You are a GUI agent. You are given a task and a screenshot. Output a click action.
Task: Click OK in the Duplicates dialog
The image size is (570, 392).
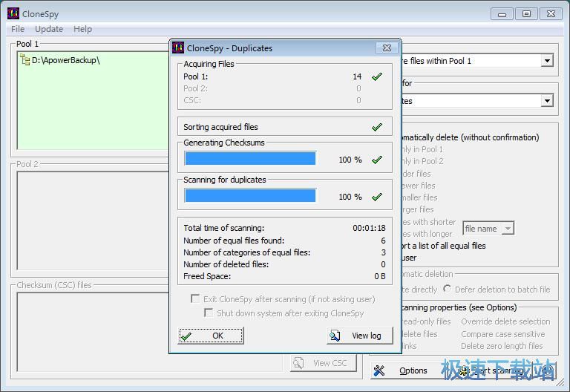(x=211, y=336)
